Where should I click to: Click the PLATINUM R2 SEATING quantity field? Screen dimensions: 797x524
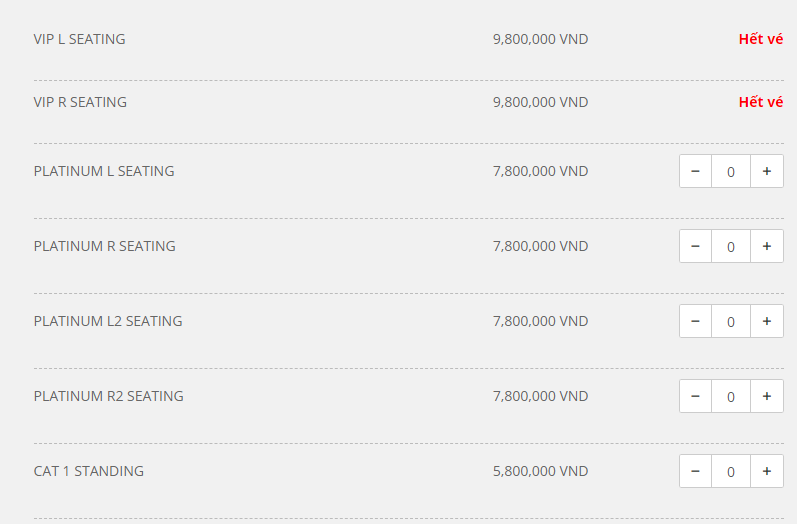point(731,396)
